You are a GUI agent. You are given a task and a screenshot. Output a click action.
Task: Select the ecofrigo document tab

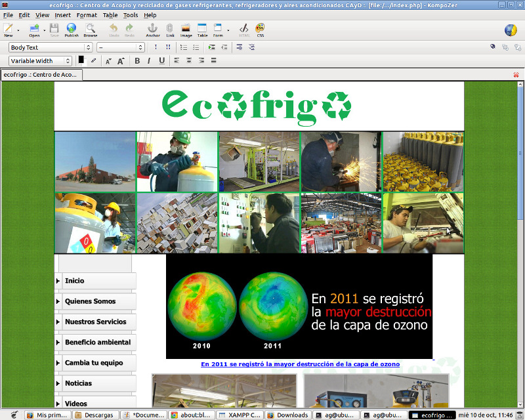pos(41,75)
